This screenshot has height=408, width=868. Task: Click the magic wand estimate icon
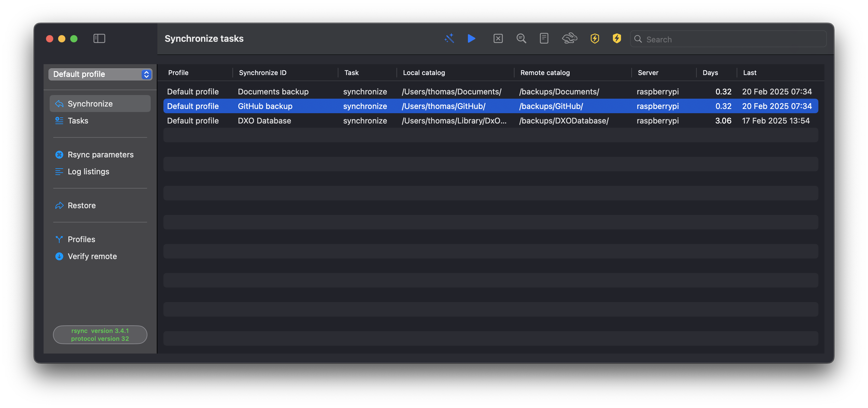click(449, 38)
